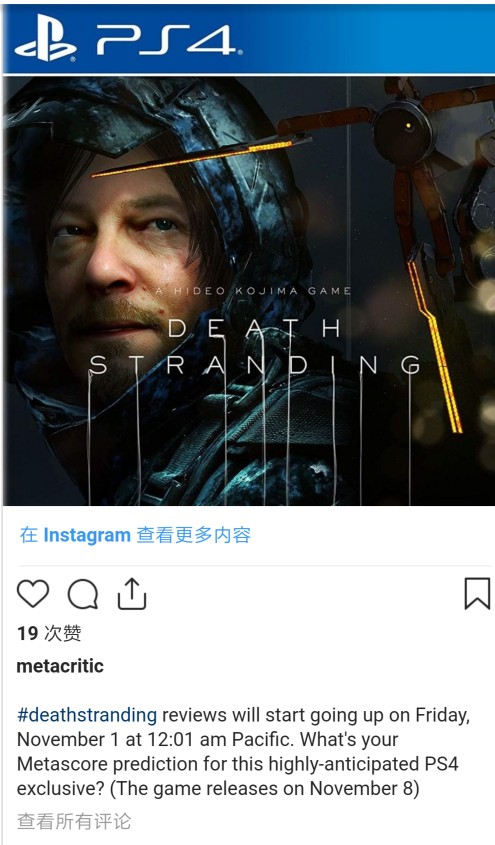Tap the Death Stranding cover image
Image resolution: width=495 pixels, height=845 pixels.
(x=249, y=291)
